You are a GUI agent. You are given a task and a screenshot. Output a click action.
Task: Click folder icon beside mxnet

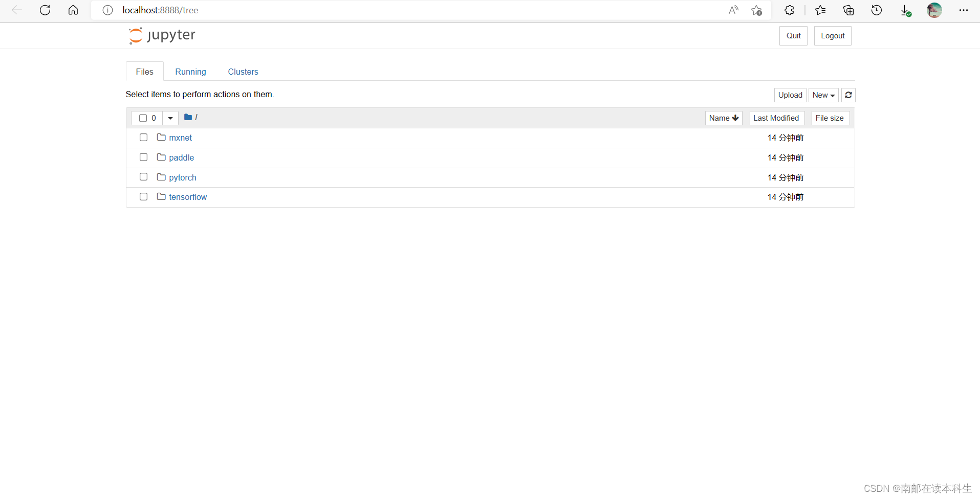tap(161, 137)
